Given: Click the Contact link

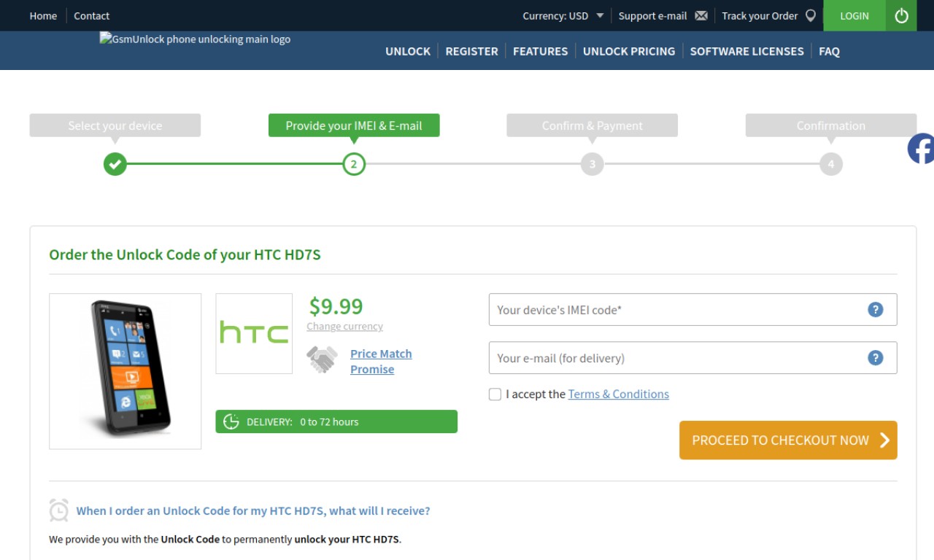Looking at the screenshot, I should (91, 15).
